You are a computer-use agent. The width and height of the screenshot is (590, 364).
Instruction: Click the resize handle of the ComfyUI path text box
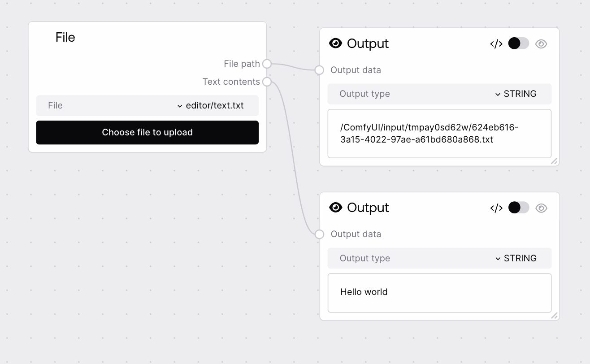[x=554, y=161]
